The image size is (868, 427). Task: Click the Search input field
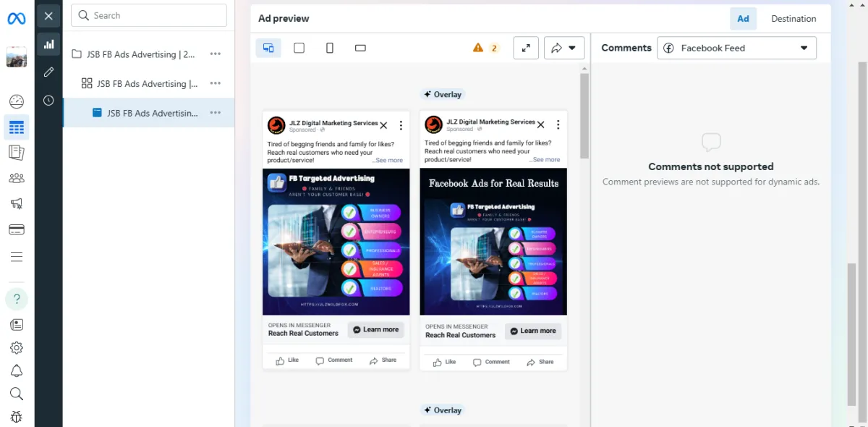point(149,15)
